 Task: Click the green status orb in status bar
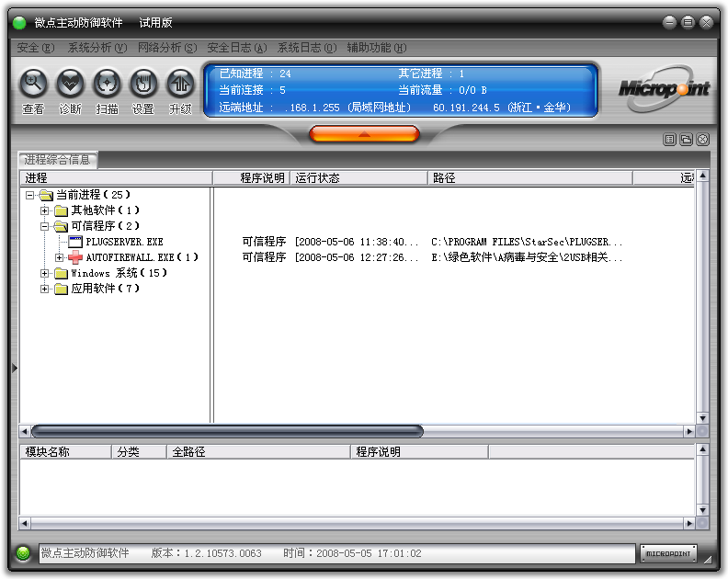coord(22,553)
